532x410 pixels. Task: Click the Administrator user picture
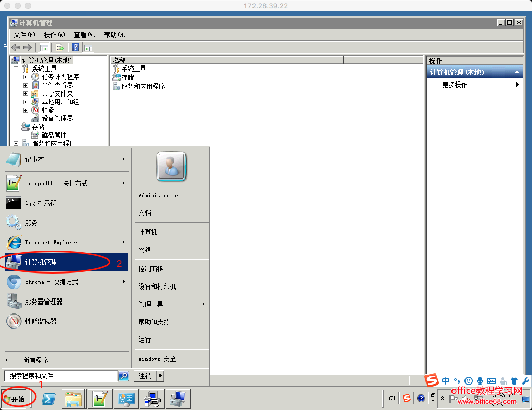click(x=171, y=167)
